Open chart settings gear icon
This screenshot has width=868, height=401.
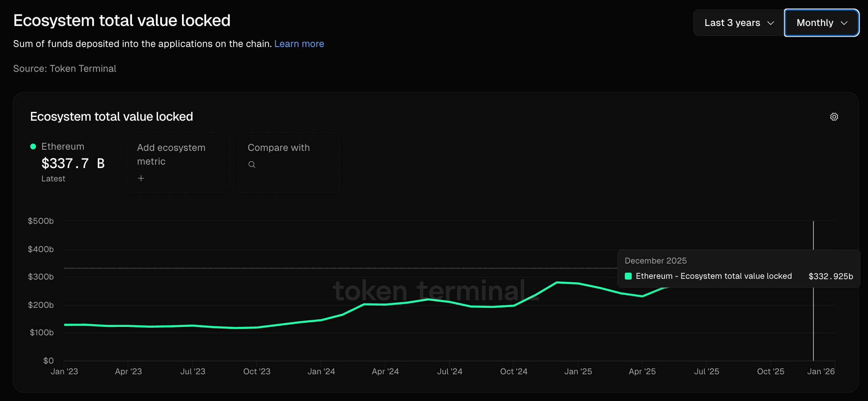[x=834, y=117]
